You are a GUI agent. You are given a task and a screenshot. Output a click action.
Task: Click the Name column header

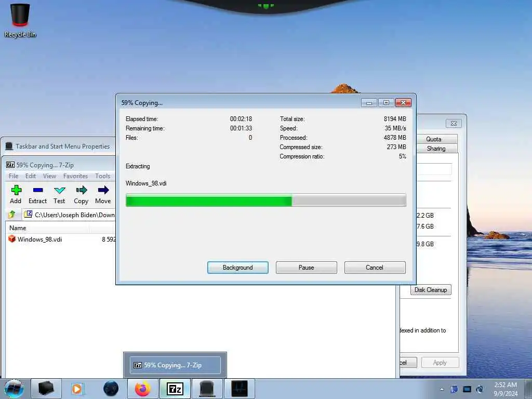tap(47, 228)
